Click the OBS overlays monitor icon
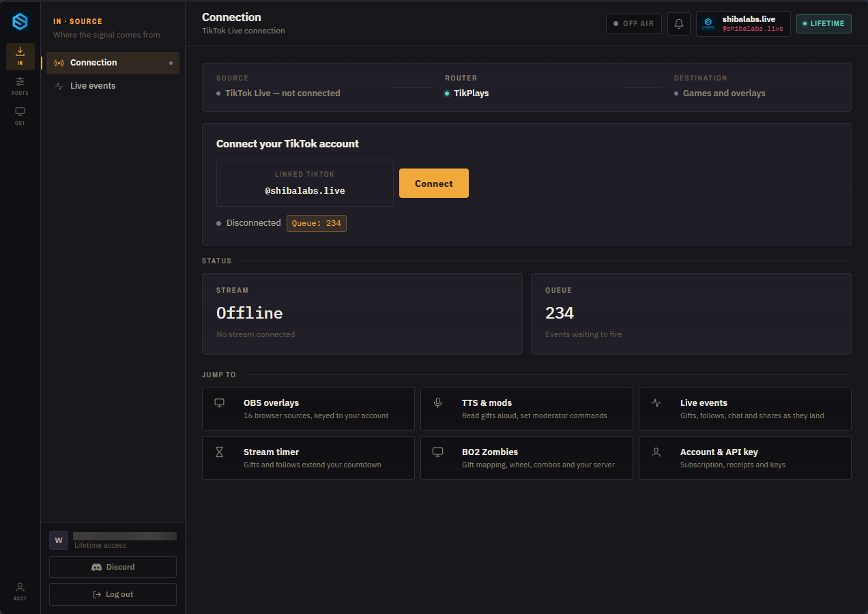The height and width of the screenshot is (614, 868). pos(219,403)
